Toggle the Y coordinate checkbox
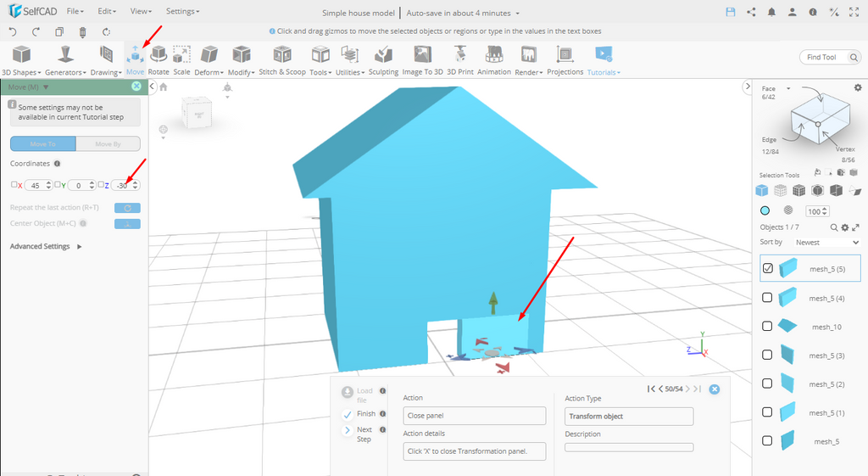Screen dimensions: 868x476 58,184
